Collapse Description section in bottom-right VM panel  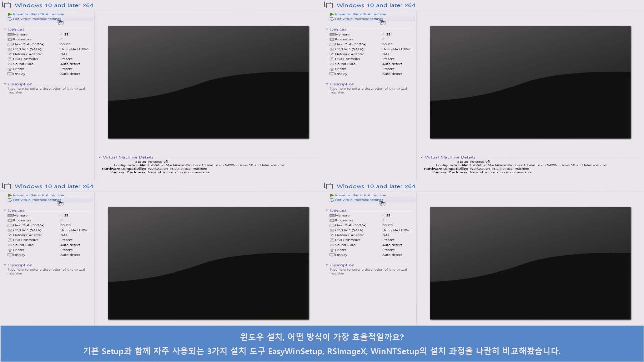[327, 265]
